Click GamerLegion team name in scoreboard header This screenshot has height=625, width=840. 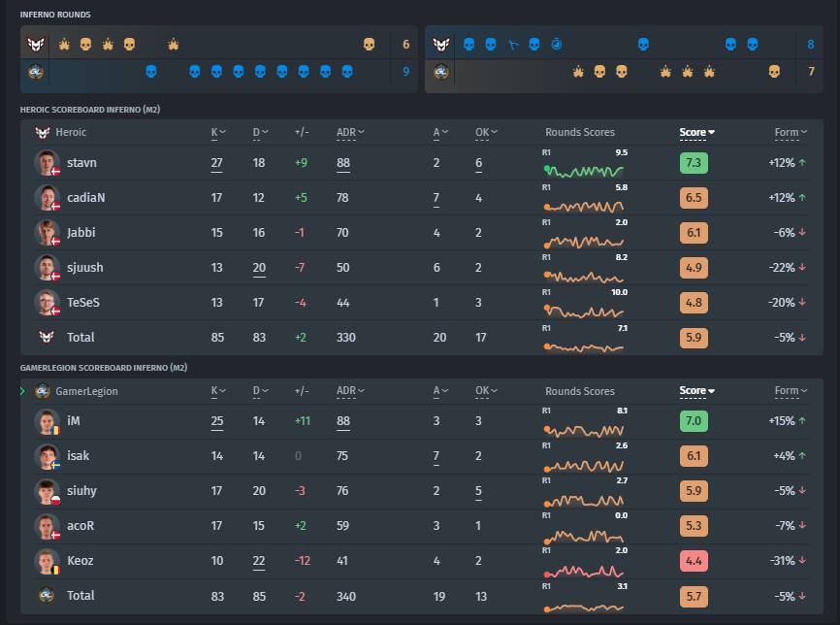tap(86, 391)
